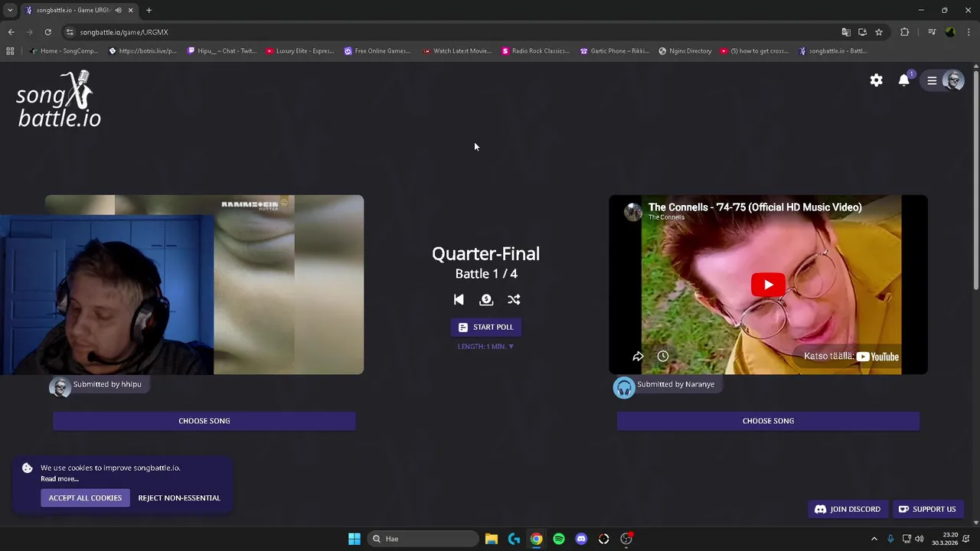Open the Free Online Games bookmark

pyautogui.click(x=377, y=51)
